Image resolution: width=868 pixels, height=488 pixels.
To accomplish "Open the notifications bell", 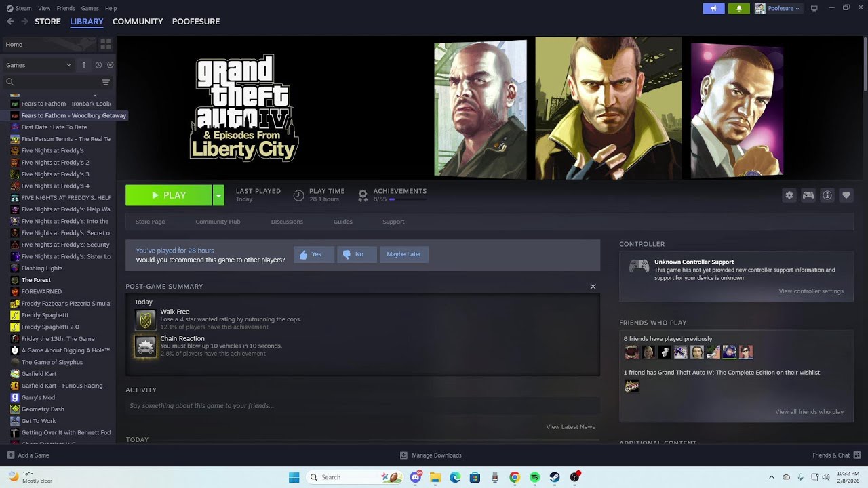I will tap(738, 8).
